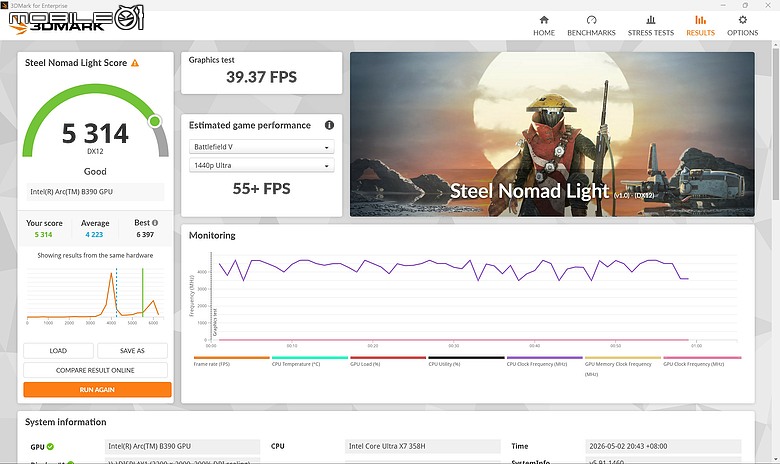Minimize the 3DMark window
This screenshot has height=464, width=780.
pyautogui.click(x=722, y=5)
